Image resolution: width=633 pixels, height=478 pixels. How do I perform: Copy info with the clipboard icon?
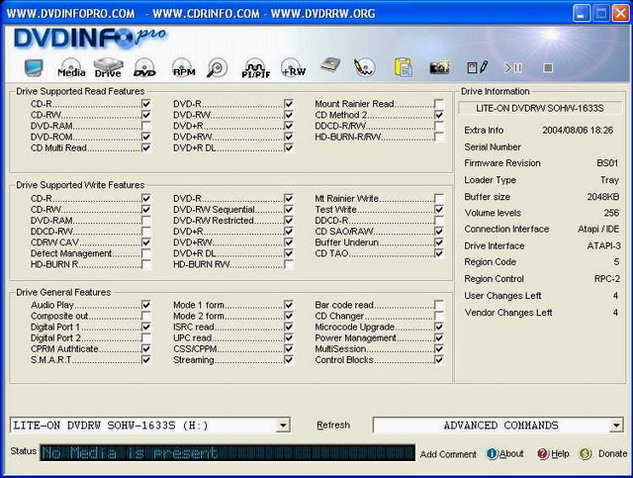pyautogui.click(x=403, y=67)
